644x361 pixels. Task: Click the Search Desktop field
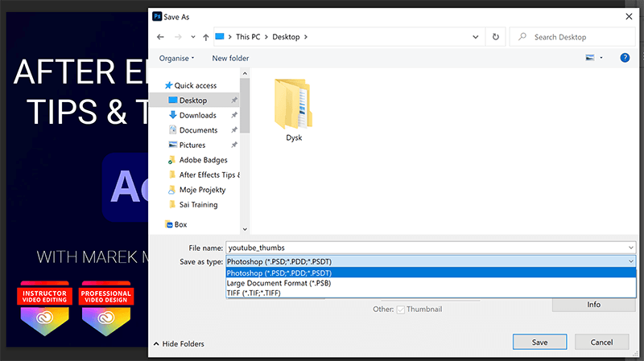tap(572, 37)
